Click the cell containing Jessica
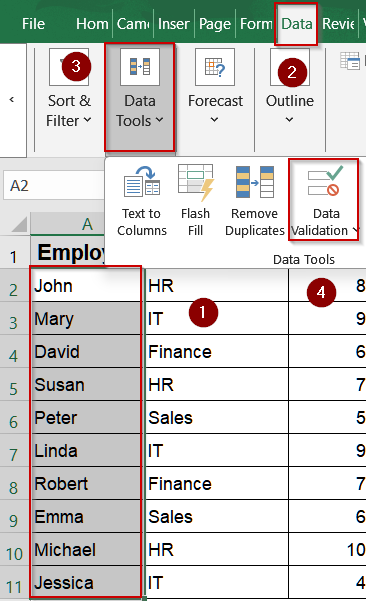Screen dimensions: 366x601 (87, 582)
